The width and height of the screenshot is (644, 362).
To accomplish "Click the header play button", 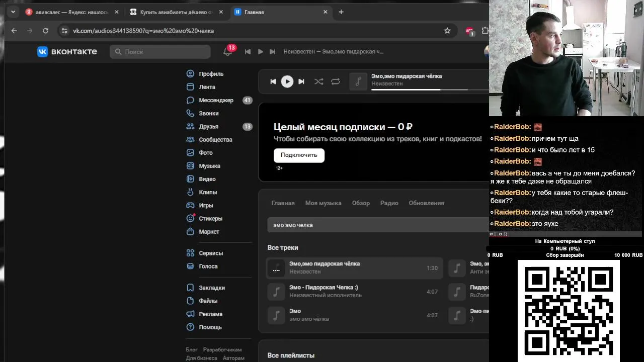I will (x=260, y=51).
